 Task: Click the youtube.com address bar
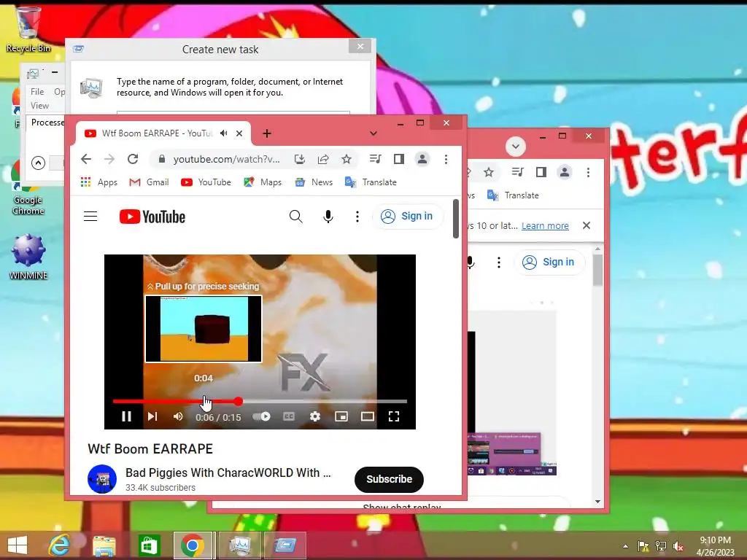(226, 159)
